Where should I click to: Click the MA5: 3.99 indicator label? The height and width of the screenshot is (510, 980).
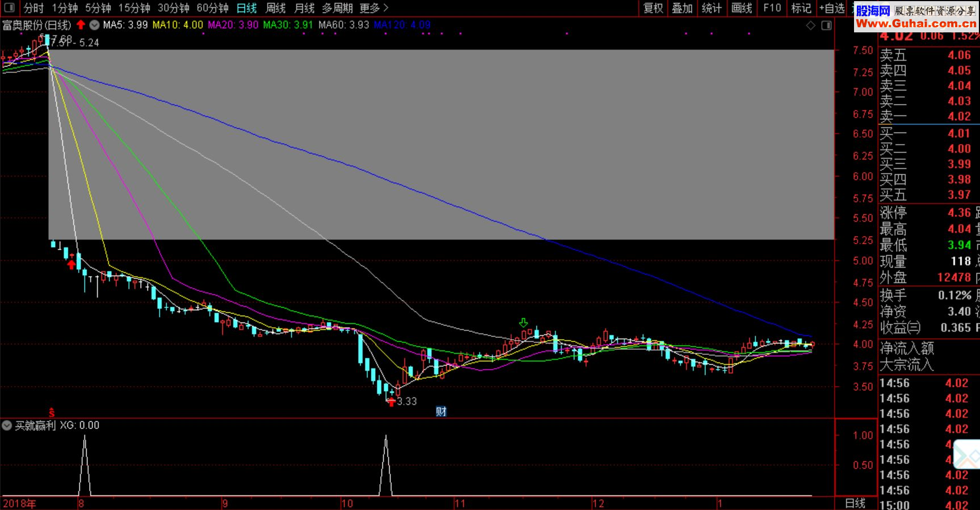[x=125, y=25]
